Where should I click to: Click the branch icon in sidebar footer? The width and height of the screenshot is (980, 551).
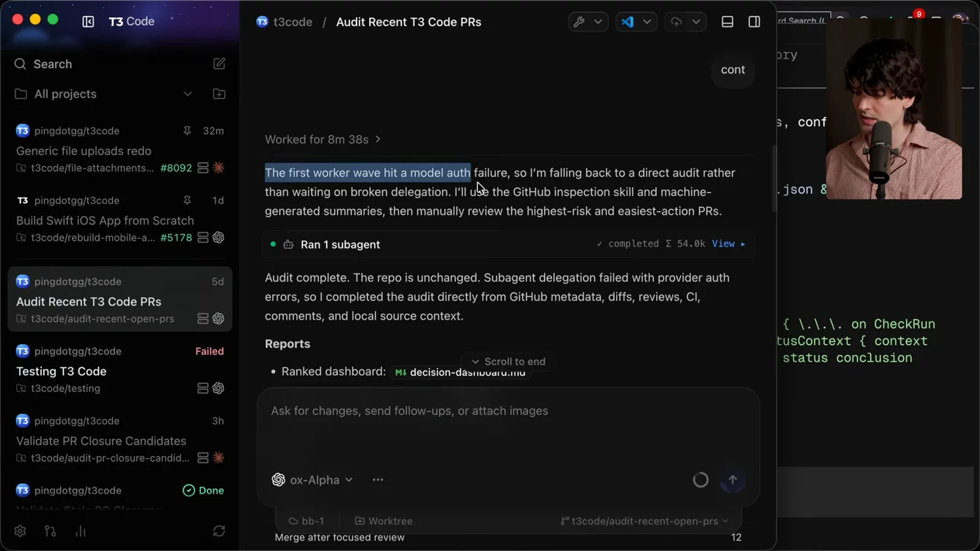tap(50, 531)
